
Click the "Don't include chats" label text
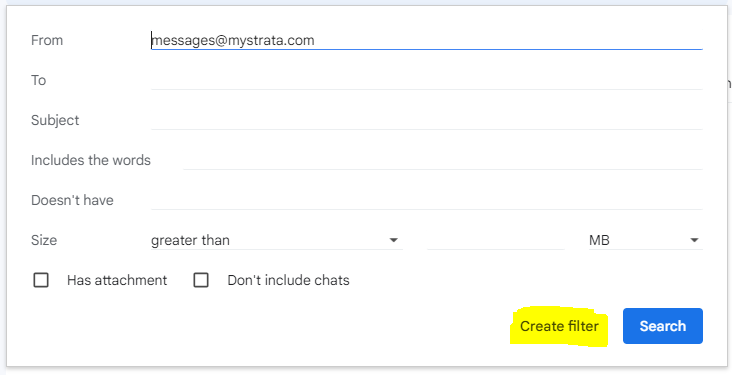coord(288,280)
